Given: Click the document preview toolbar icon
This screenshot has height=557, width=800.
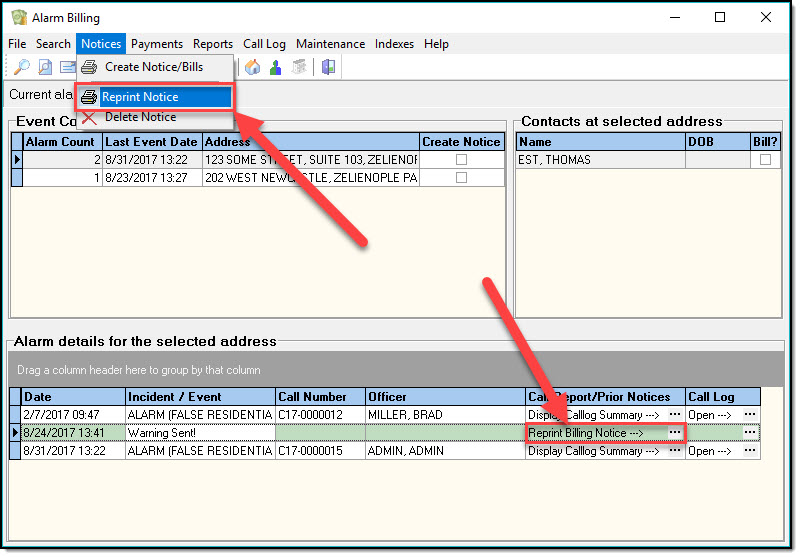Looking at the screenshot, I should pyautogui.click(x=45, y=67).
